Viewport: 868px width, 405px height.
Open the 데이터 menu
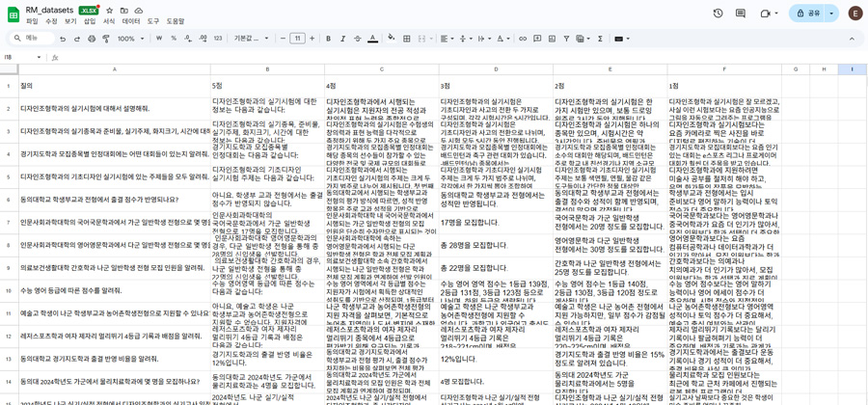pyautogui.click(x=130, y=21)
